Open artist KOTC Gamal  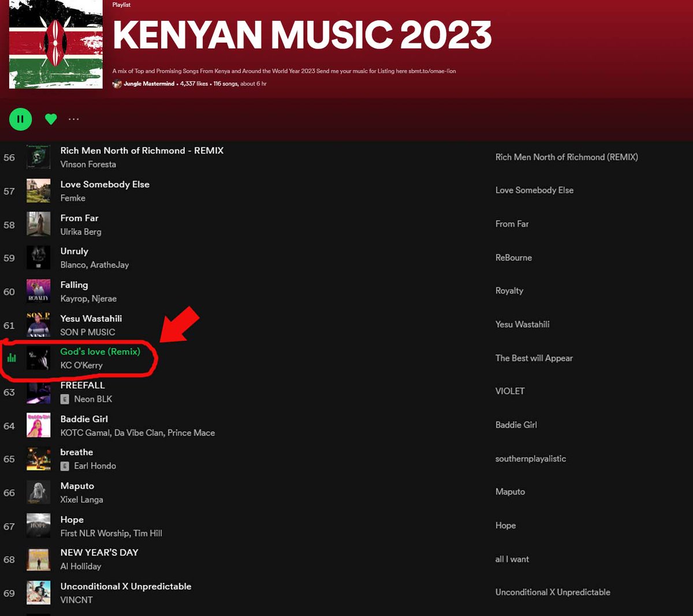(x=85, y=432)
